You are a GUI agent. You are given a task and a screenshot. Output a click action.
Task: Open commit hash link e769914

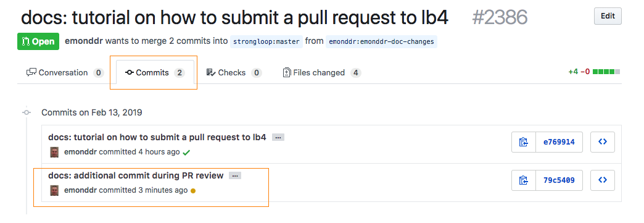click(559, 142)
